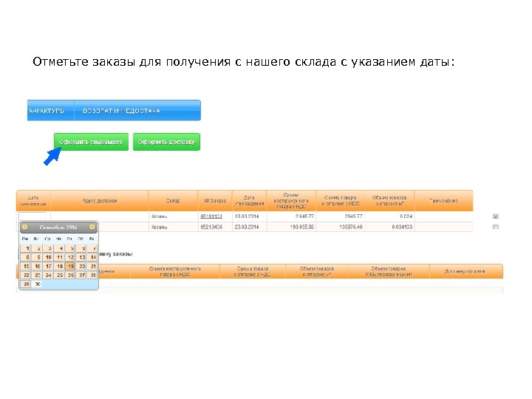The image size is (532, 399).
Task: Click 'Оформить доставку' green button
Action: pyautogui.click(x=166, y=142)
